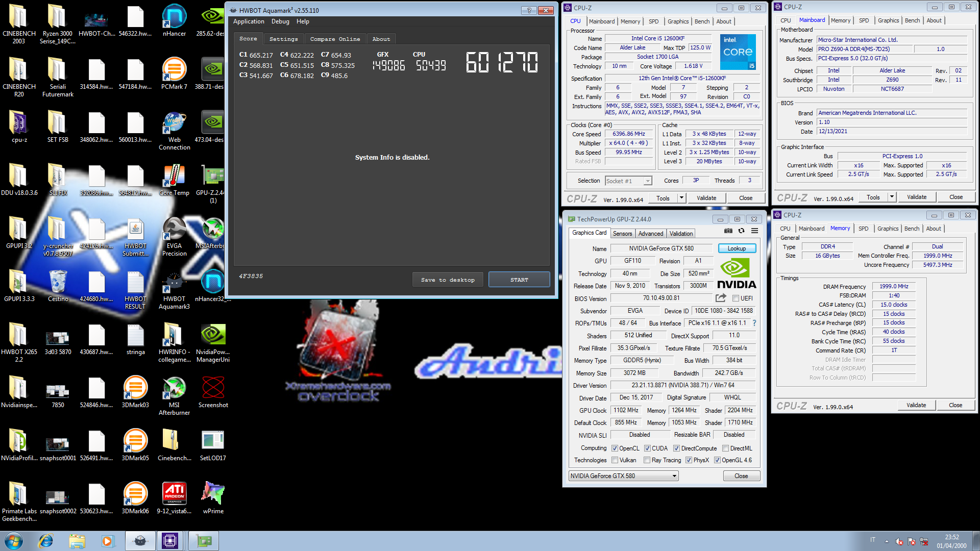Expand Socket #1 selection dropdown in CPU-Z

pos(647,181)
